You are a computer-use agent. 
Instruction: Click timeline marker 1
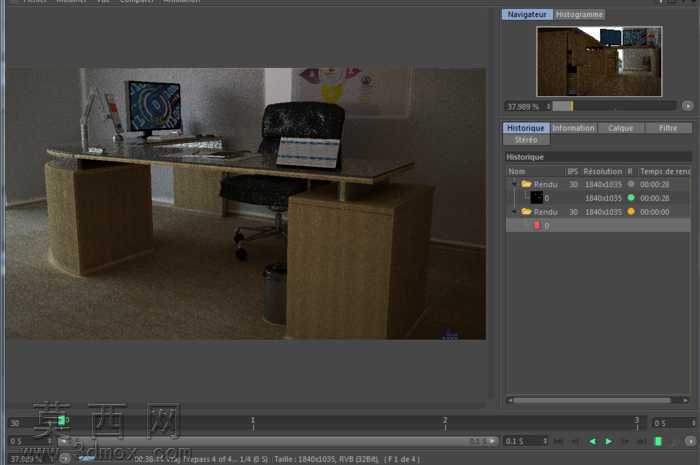pos(253,423)
